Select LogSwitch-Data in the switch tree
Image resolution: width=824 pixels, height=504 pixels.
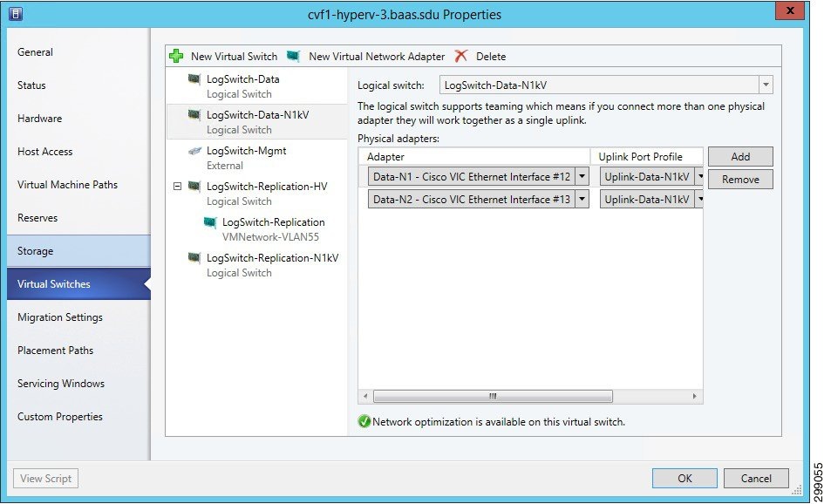(256, 86)
